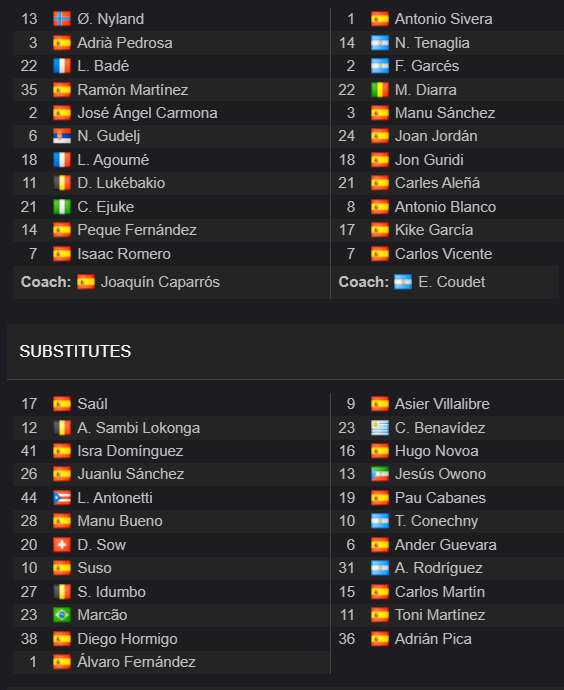The width and height of the screenshot is (564, 690).
Task: Open Álvaro Fernández's player page
Action: coord(136,662)
